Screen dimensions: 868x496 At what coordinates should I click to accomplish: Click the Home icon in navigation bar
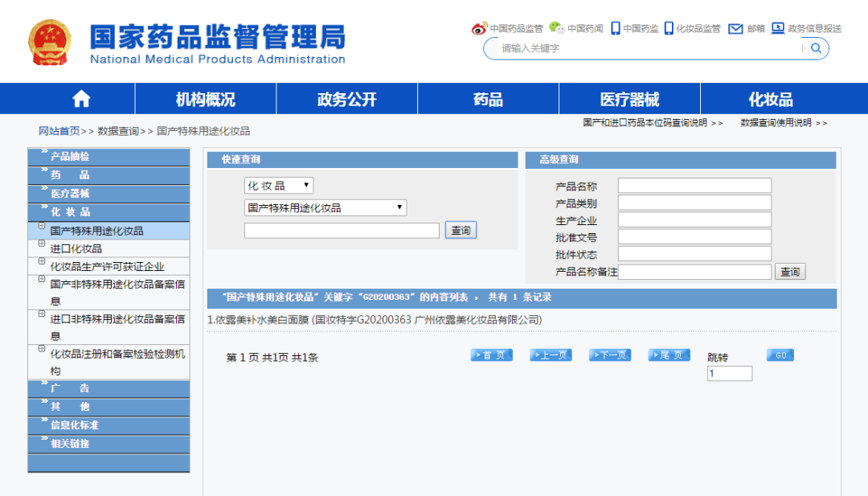81,99
